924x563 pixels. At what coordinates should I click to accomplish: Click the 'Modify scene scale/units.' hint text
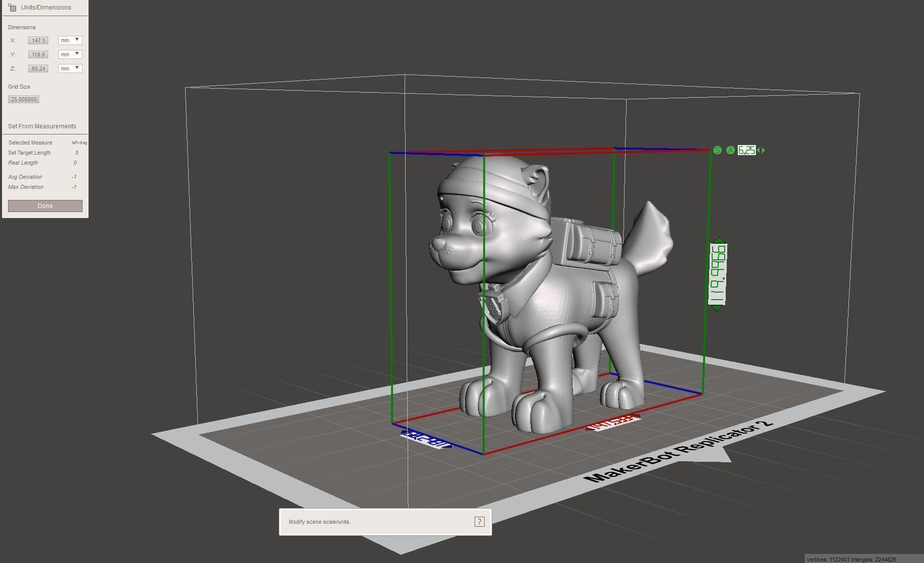(x=320, y=522)
